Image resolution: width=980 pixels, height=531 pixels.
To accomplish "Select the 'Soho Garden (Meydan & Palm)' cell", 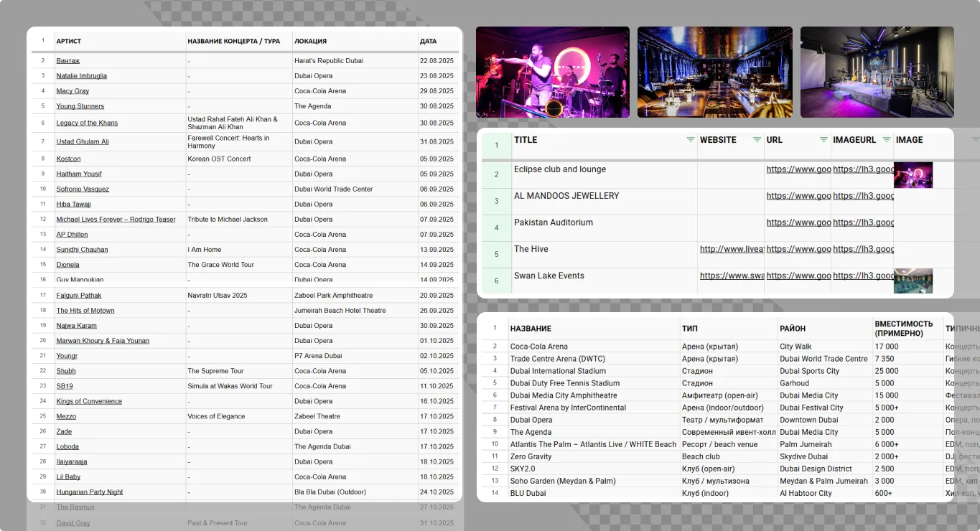I will (594, 481).
